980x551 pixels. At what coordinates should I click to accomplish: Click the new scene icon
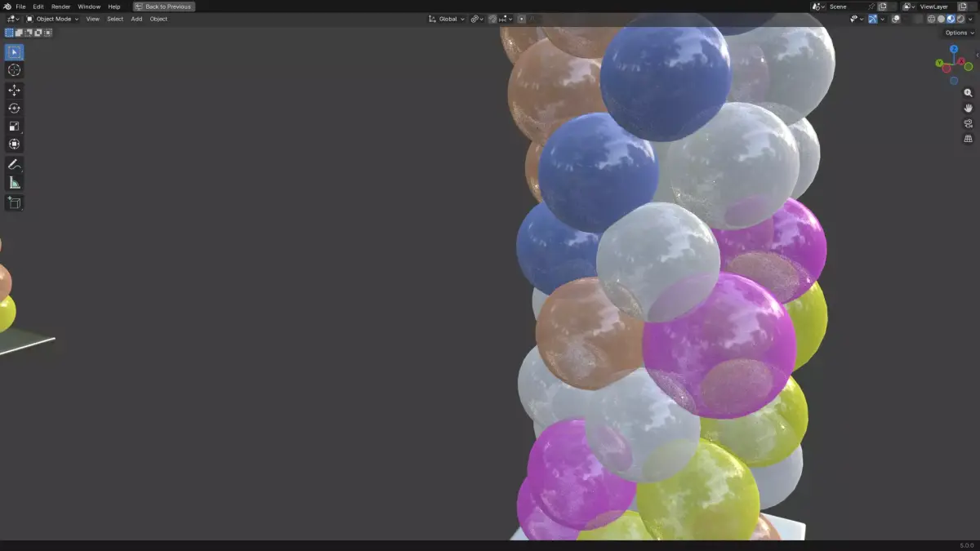(x=882, y=7)
